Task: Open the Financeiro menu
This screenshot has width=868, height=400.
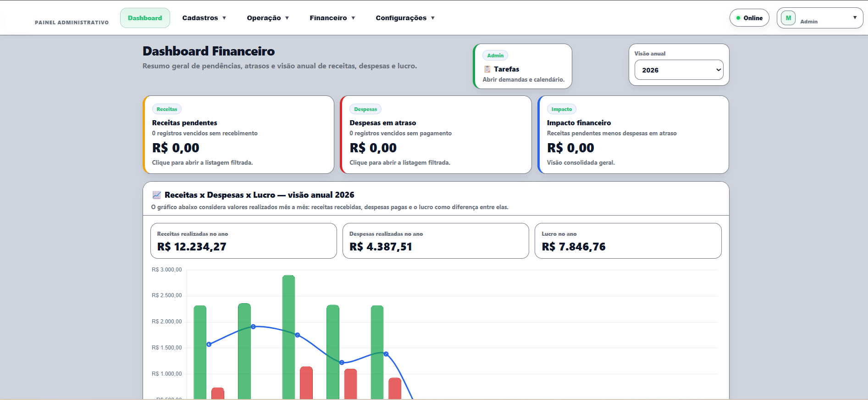Action: click(332, 18)
